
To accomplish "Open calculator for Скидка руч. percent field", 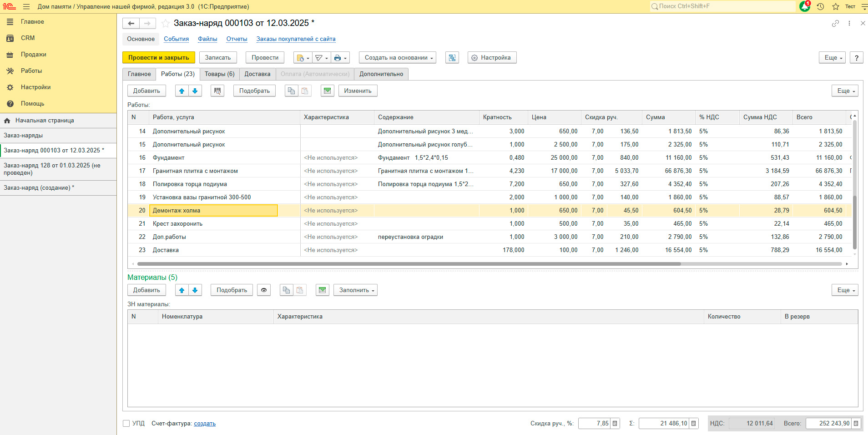I will (615, 424).
